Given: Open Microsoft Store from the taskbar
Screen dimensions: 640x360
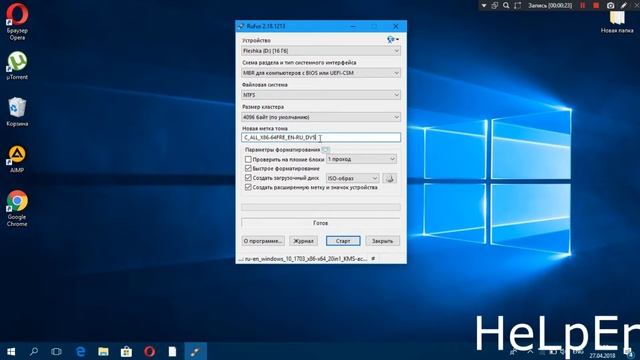Looking at the screenshot, I should pyautogui.click(x=126, y=351).
